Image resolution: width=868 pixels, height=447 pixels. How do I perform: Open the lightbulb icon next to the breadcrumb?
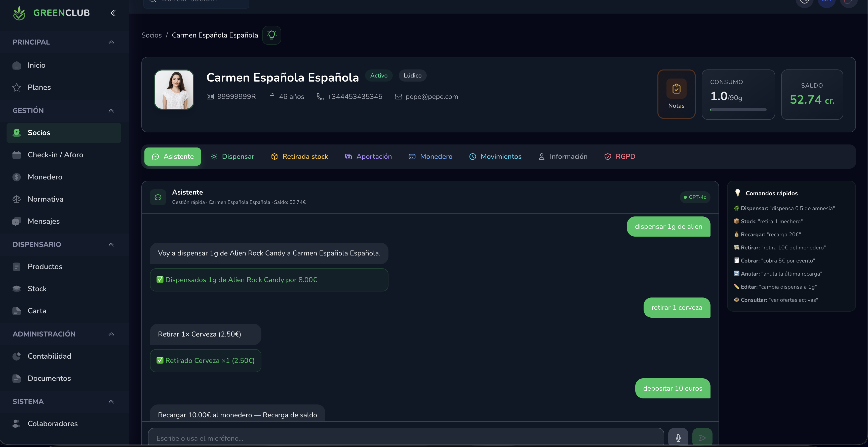click(x=271, y=35)
